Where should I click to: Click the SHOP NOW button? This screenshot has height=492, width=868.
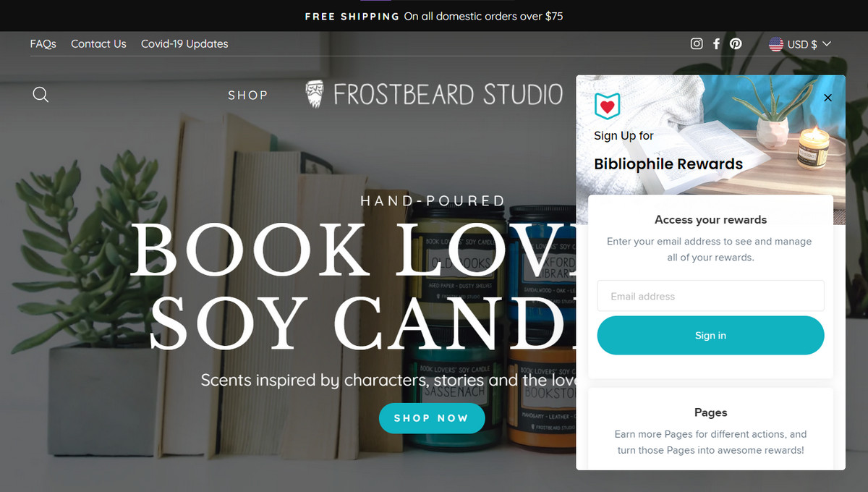click(432, 417)
